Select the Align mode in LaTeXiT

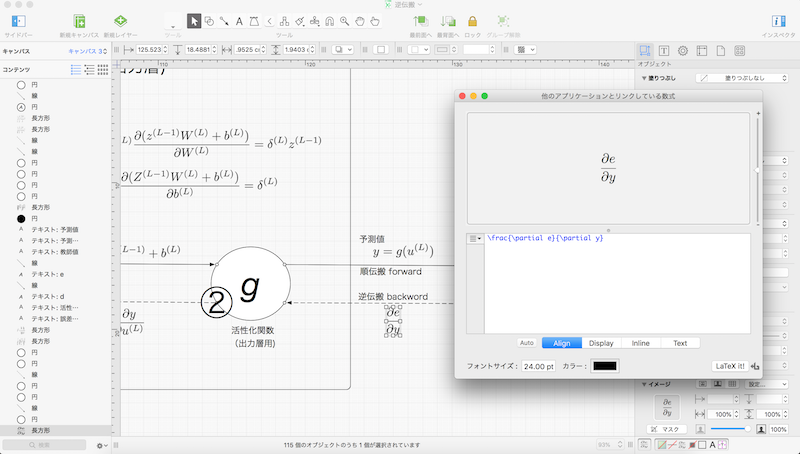[561, 343]
